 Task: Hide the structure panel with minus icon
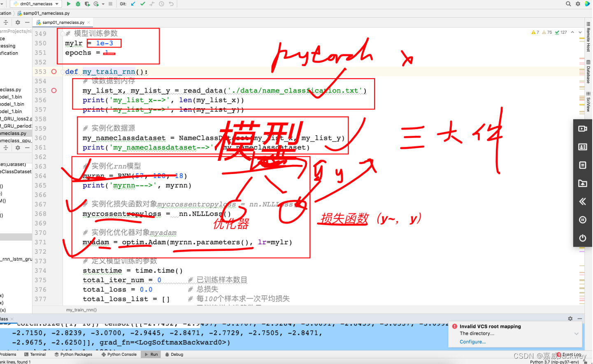(x=27, y=148)
